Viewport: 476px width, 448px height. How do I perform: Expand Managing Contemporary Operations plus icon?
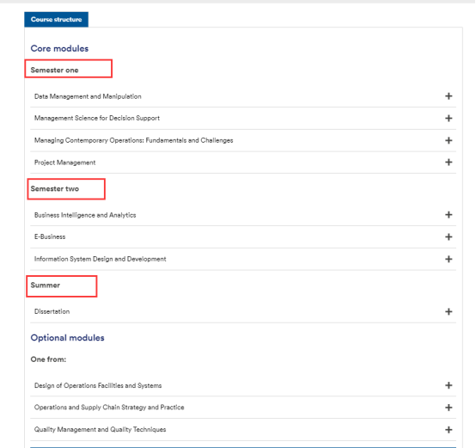click(x=449, y=140)
